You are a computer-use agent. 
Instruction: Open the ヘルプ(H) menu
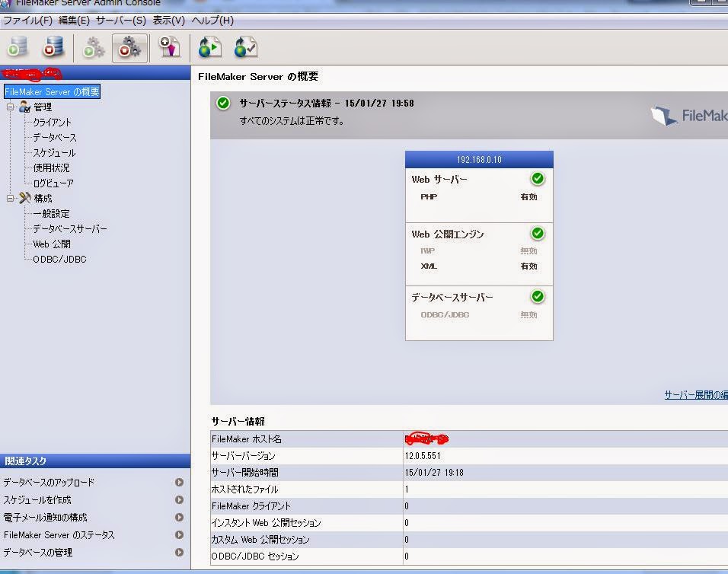point(212,21)
